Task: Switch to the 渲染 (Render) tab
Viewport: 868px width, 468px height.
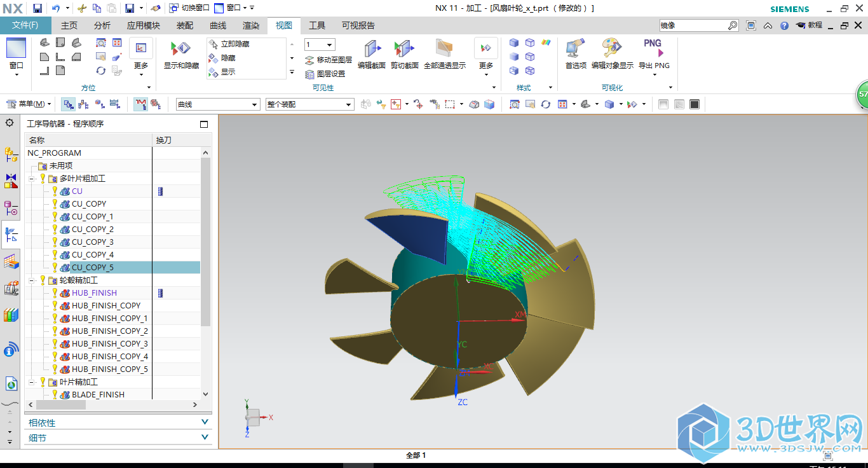Action: [250, 25]
